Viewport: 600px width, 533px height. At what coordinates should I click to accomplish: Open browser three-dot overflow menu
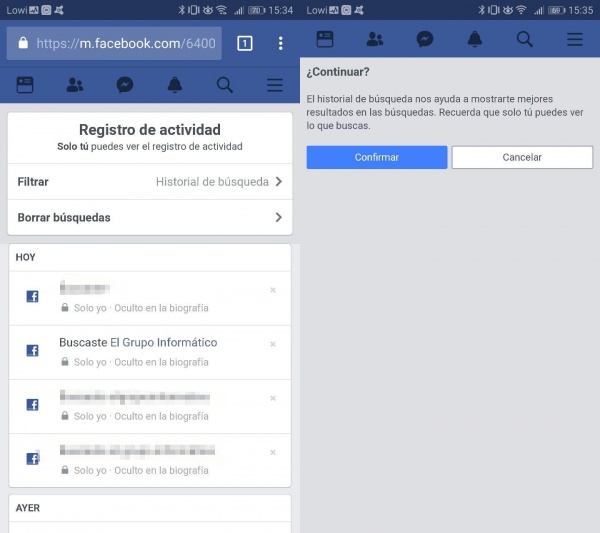click(x=280, y=43)
